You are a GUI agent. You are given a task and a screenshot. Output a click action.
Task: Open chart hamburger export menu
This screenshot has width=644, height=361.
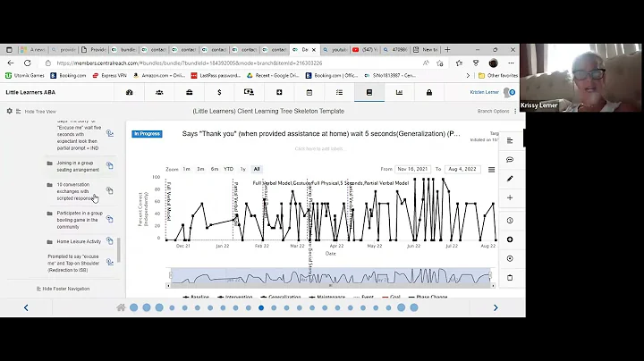491,170
